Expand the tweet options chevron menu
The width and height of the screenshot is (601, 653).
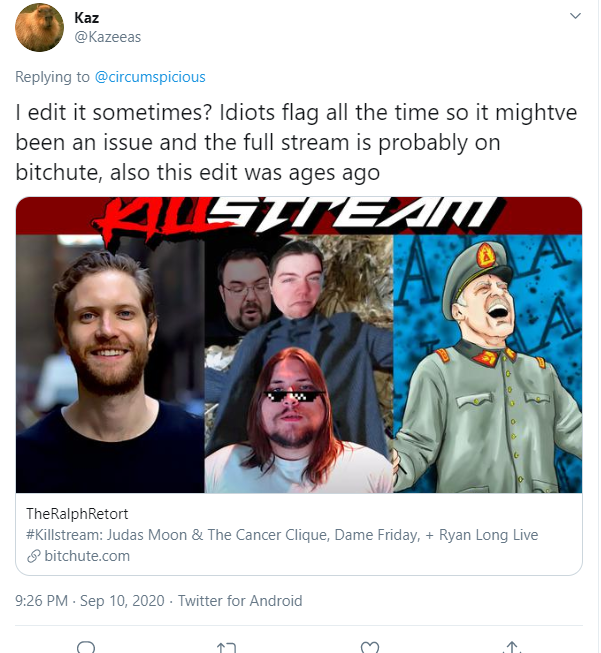coord(575,16)
